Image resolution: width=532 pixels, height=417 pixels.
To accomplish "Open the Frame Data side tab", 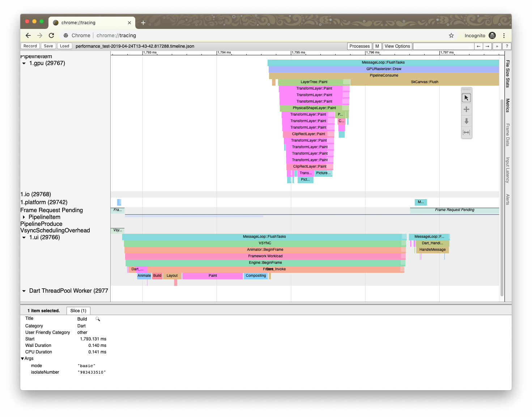I will [508, 135].
